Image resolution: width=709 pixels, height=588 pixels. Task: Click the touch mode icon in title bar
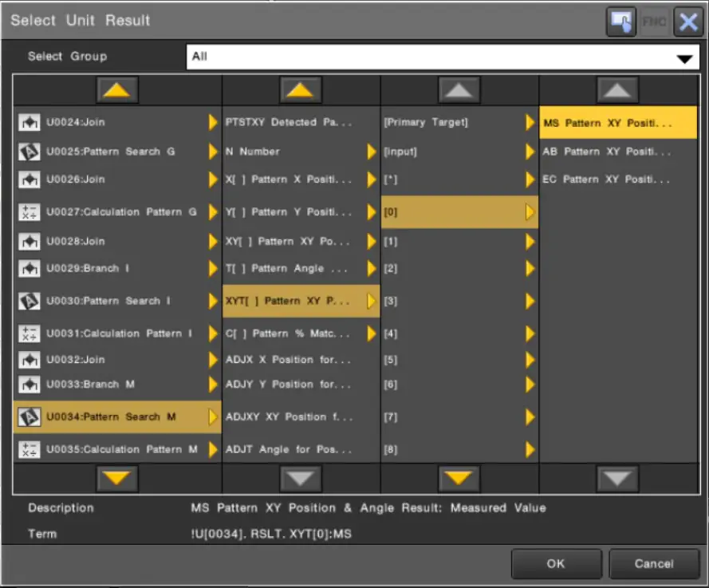coord(620,22)
